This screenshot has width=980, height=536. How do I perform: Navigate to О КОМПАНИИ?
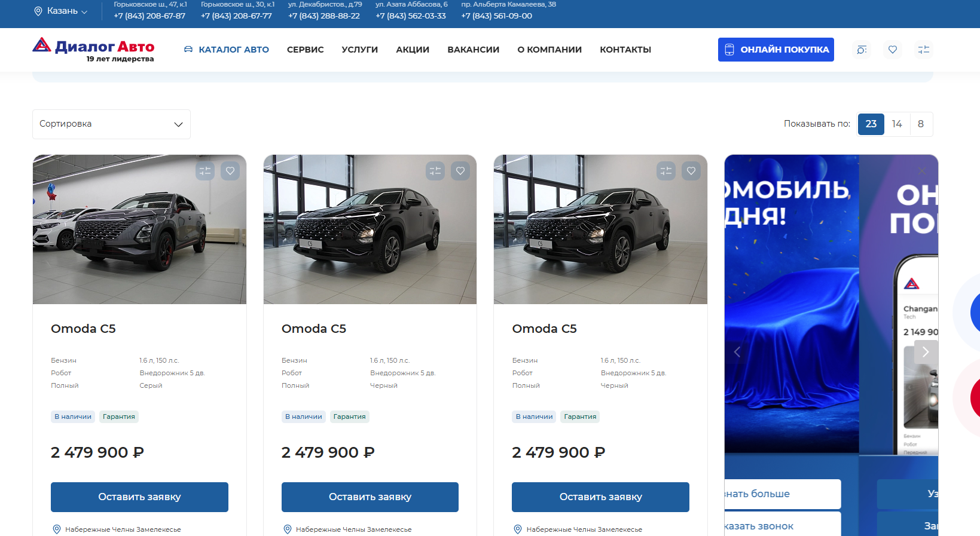(x=549, y=50)
